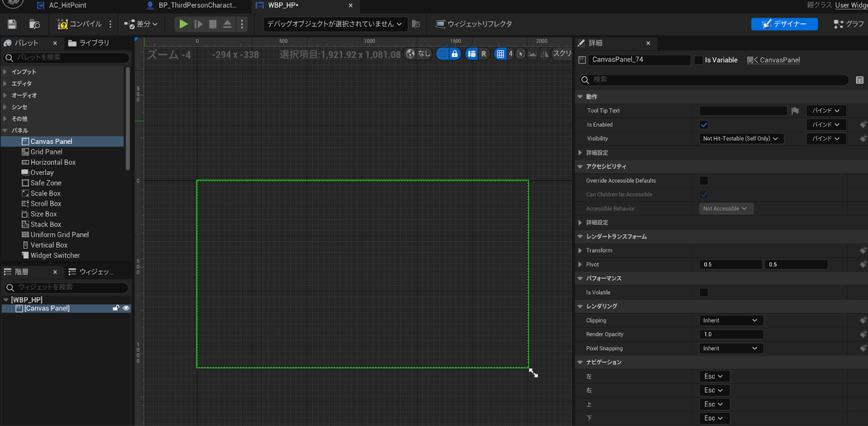
Task: Click the Render Opacity value field
Action: (x=731, y=334)
